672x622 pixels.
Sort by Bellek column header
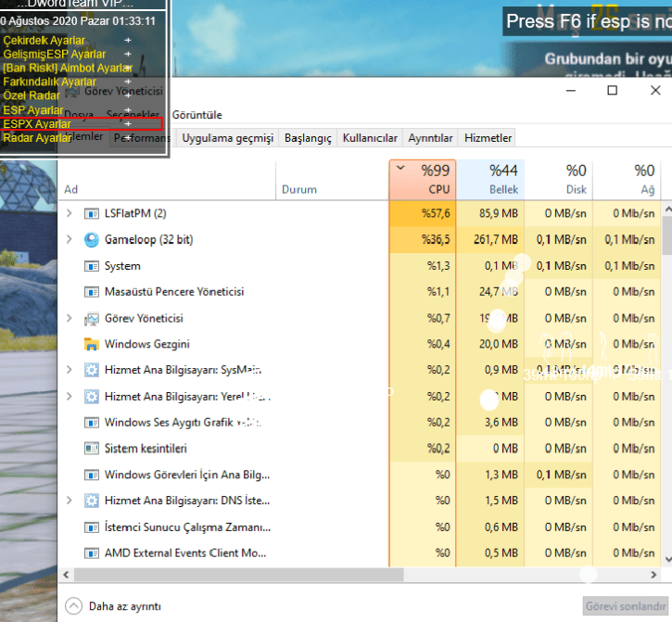point(490,180)
